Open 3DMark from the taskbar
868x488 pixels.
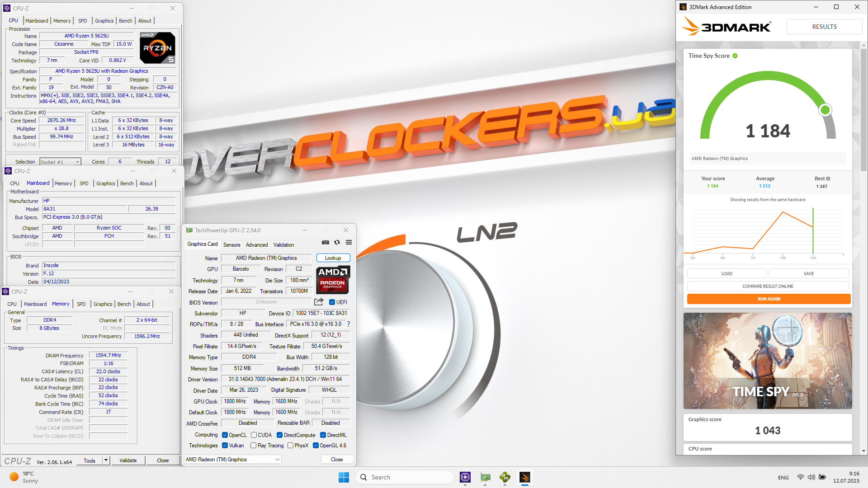click(x=525, y=477)
